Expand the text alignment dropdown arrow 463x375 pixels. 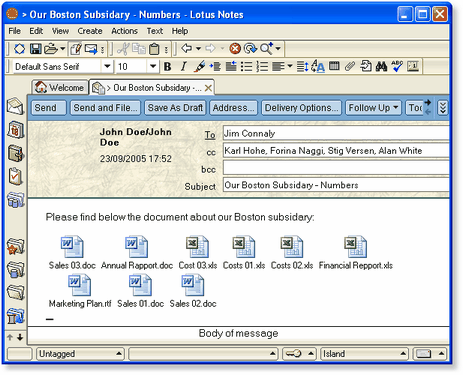click(290, 66)
